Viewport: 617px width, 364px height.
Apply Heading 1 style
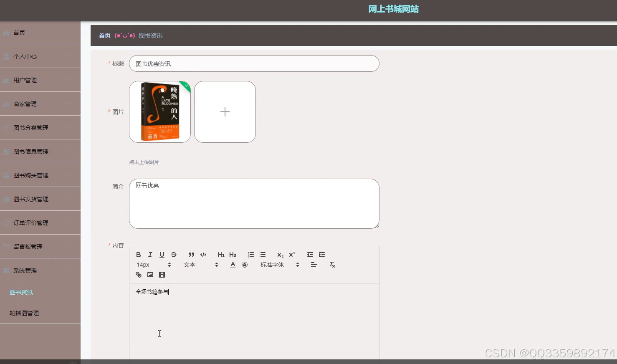(221, 255)
